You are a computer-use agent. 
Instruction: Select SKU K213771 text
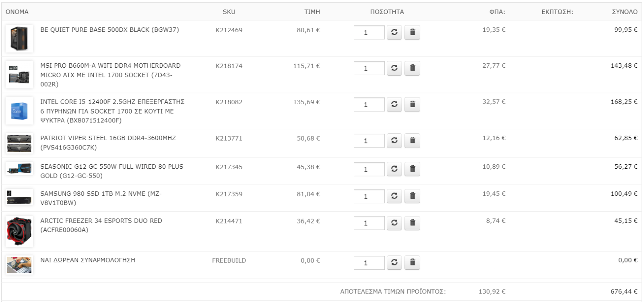coord(229,138)
